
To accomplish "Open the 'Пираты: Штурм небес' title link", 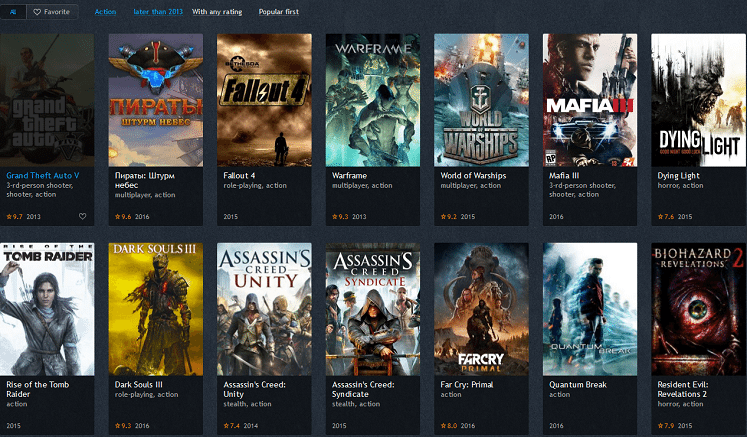I will tap(145, 180).
